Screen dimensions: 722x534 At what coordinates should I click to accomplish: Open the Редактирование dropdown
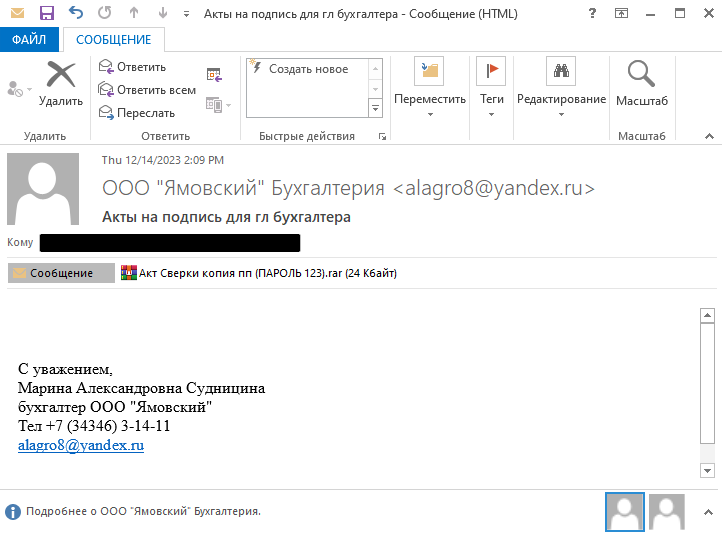(x=561, y=87)
